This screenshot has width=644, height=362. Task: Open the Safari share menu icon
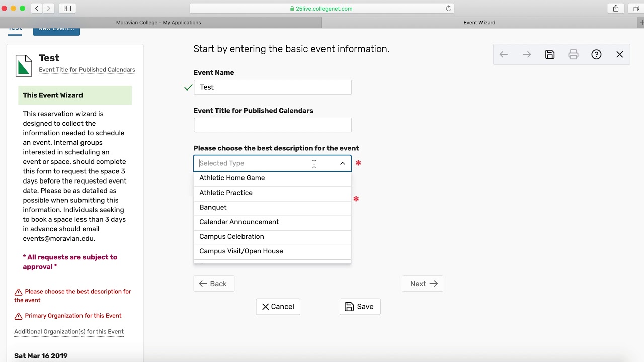click(616, 8)
